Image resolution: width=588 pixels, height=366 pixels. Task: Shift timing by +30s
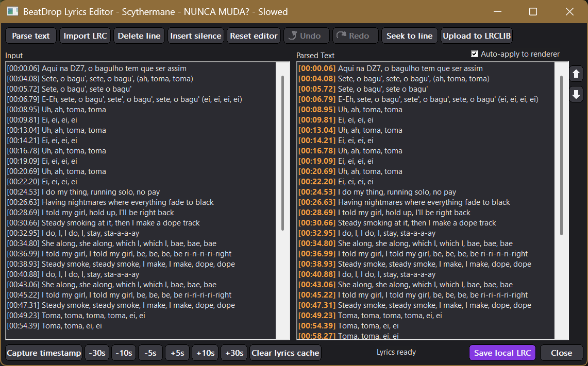click(x=234, y=353)
